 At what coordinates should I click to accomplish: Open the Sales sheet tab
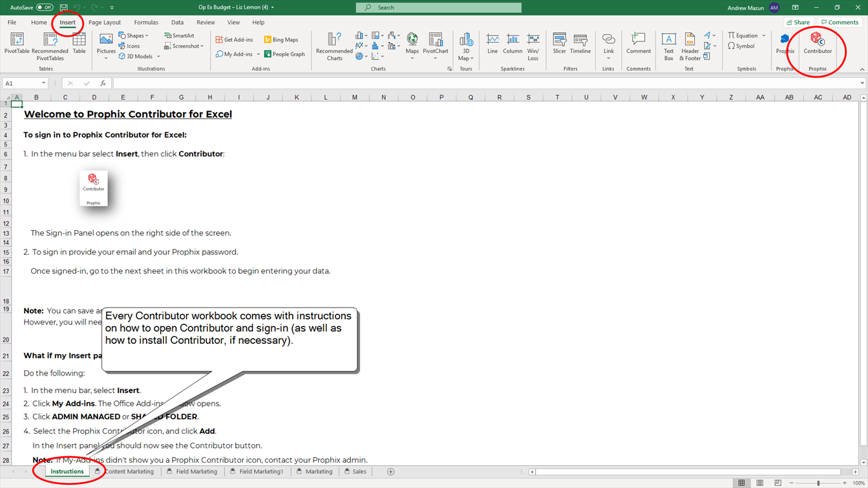pos(355,472)
